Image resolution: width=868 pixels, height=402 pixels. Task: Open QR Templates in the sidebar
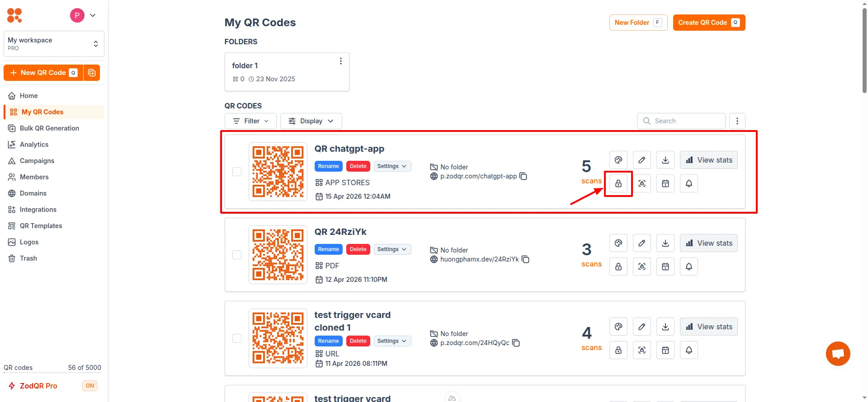(x=54, y=226)
